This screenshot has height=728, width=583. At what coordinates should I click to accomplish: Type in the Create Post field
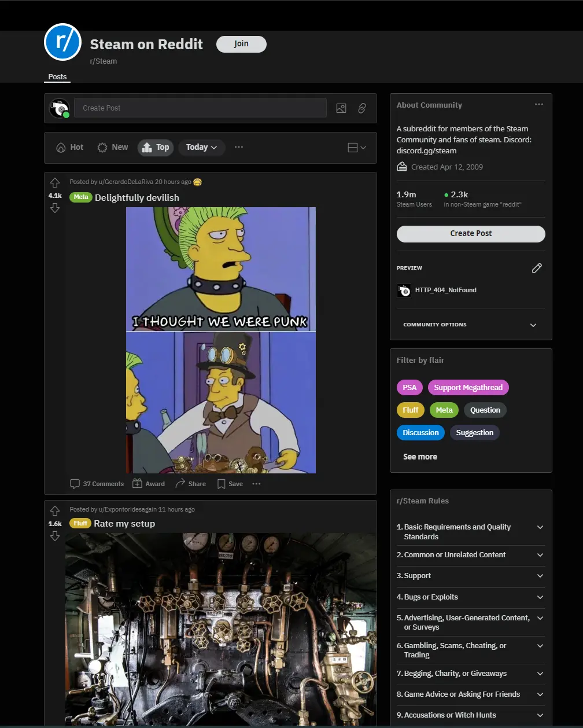(200, 108)
